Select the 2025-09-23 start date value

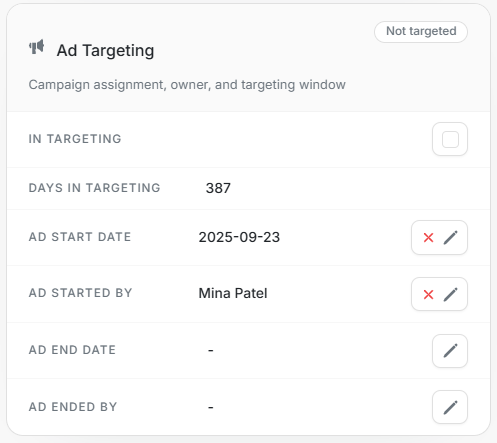(239, 237)
